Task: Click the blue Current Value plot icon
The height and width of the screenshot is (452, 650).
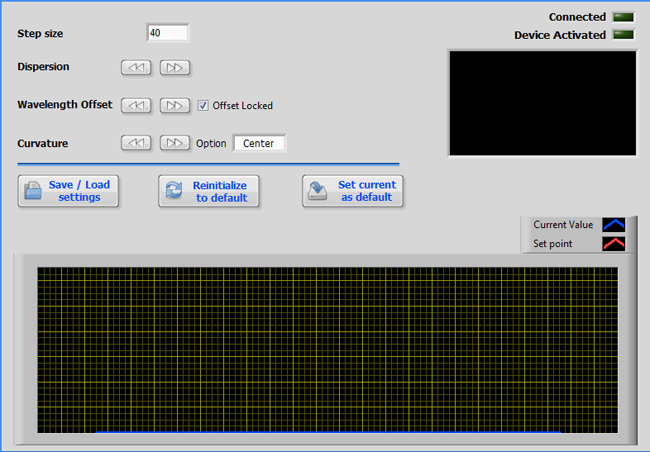Action: [x=613, y=225]
